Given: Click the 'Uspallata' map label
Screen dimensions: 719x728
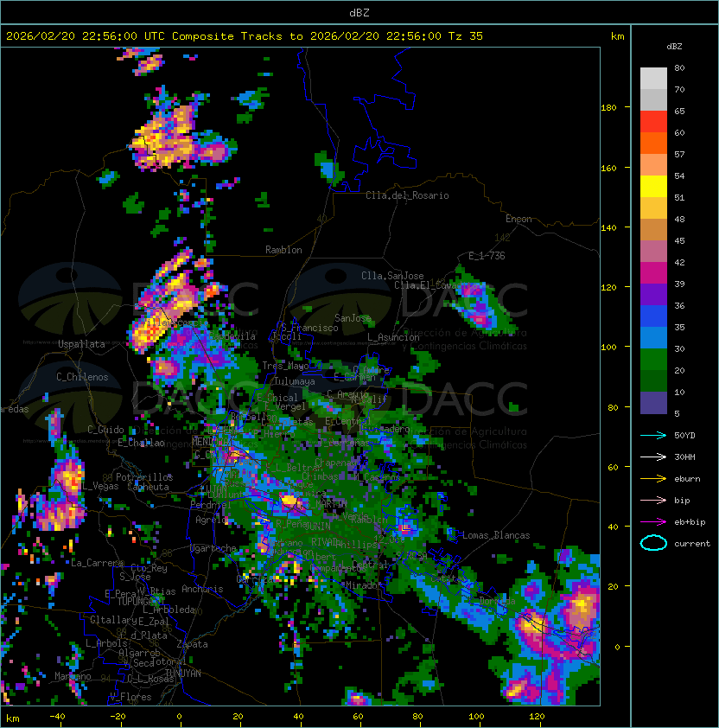Looking at the screenshot, I should tap(81, 344).
